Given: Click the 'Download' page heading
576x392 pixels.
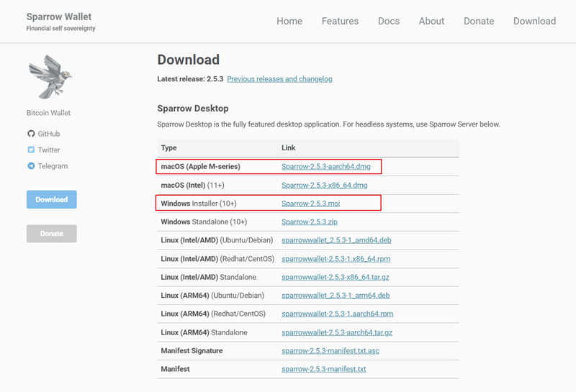Looking at the screenshot, I should 189,60.
